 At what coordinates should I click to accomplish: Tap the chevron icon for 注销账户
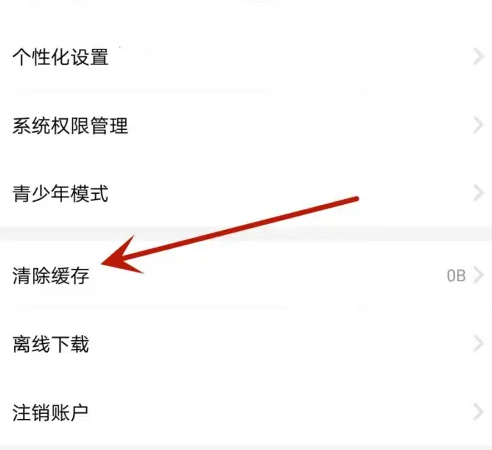pos(478,412)
